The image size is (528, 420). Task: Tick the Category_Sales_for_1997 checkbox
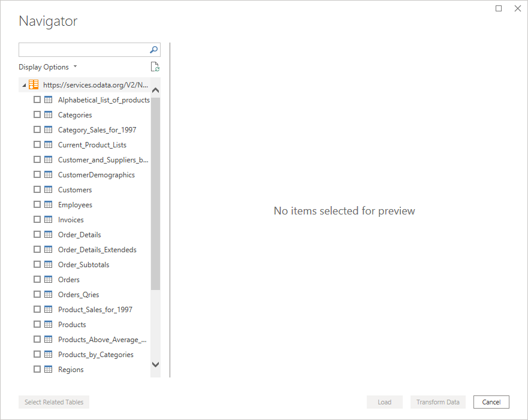37,129
